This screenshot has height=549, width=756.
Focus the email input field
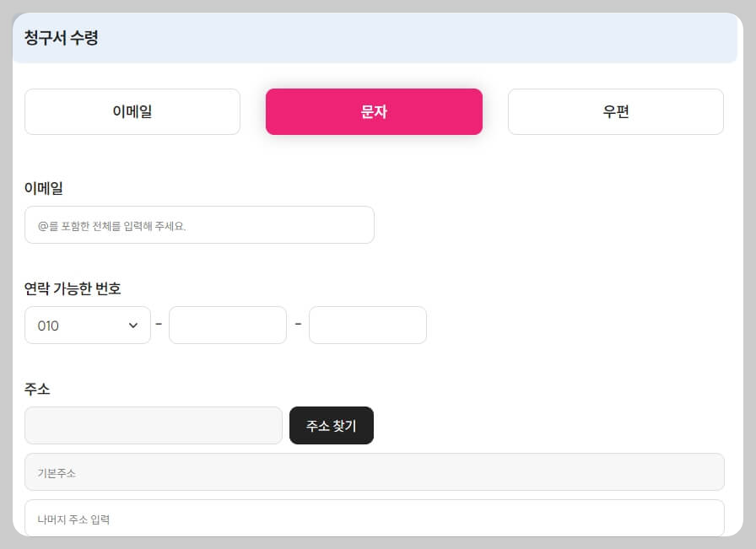(x=199, y=224)
